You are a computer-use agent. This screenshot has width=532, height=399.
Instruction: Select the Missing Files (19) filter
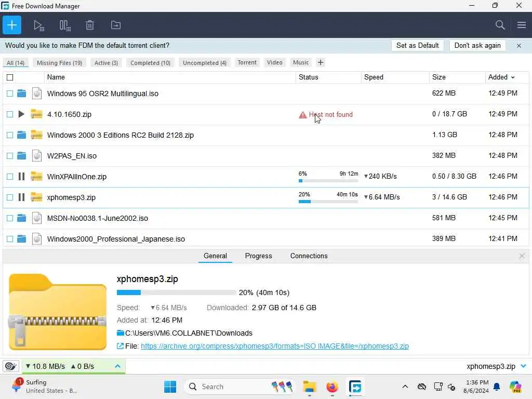[x=59, y=63]
